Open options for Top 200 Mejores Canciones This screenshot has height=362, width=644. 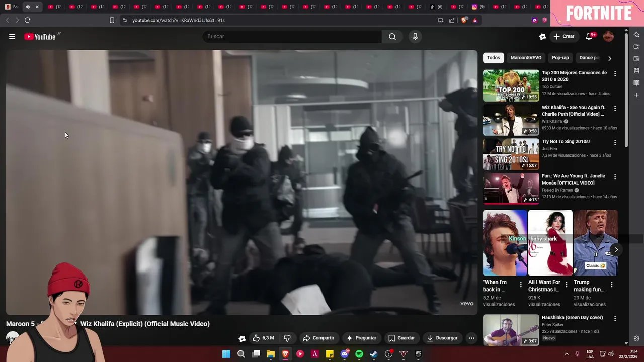point(615,74)
